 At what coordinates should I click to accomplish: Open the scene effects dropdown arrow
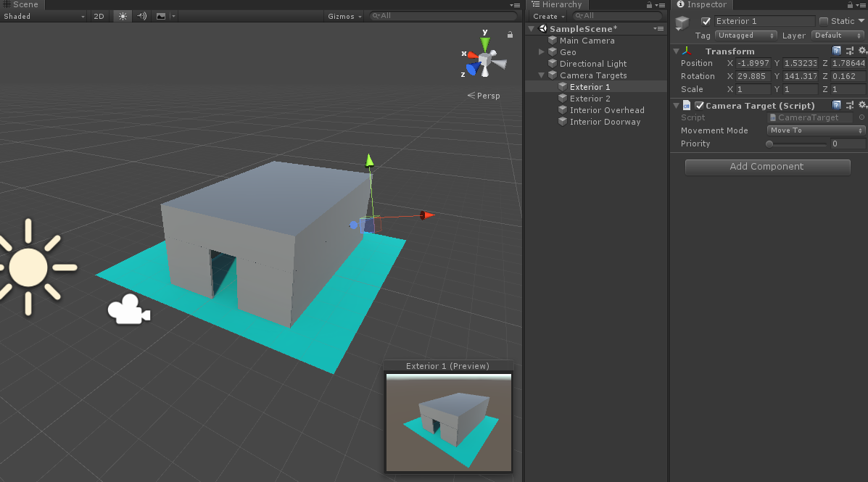(x=173, y=16)
